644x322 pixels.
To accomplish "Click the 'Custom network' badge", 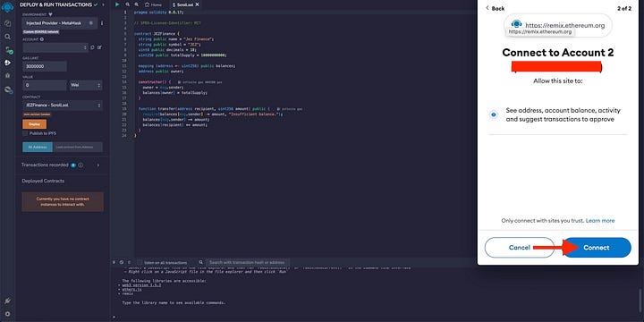I will [41, 31].
